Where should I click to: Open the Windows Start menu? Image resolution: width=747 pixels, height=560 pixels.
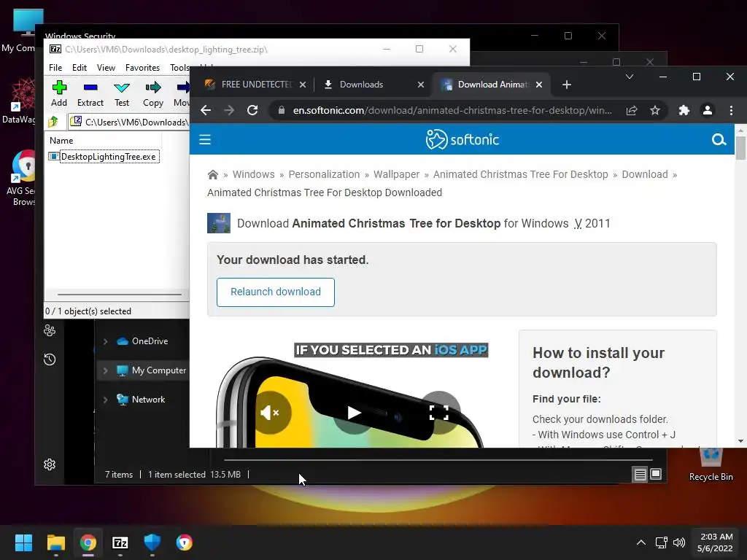click(23, 542)
